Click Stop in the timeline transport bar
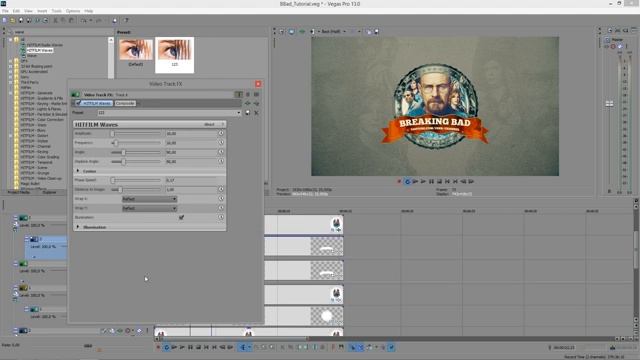640x360 pixels. click(x=198, y=347)
